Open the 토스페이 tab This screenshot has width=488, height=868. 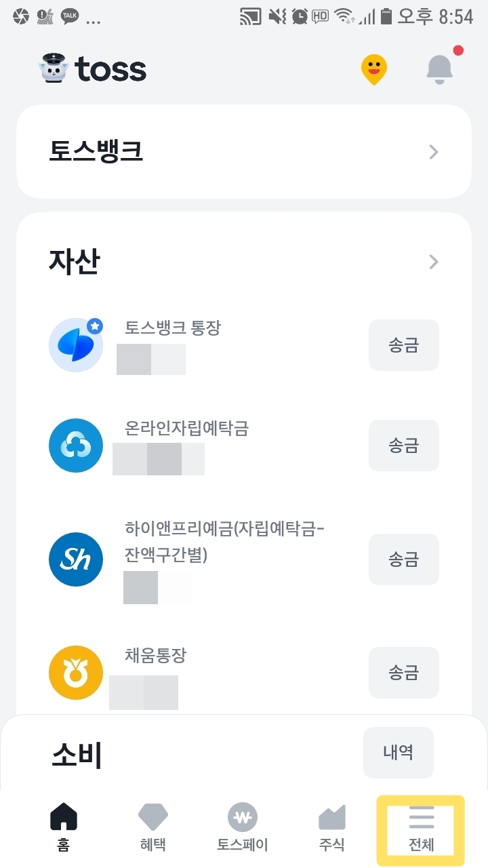(x=242, y=827)
